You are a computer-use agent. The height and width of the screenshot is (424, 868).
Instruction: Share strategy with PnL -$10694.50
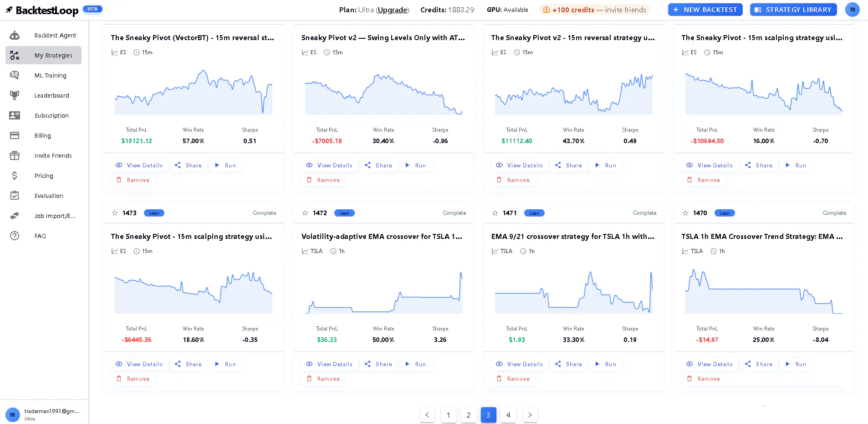pos(759,165)
